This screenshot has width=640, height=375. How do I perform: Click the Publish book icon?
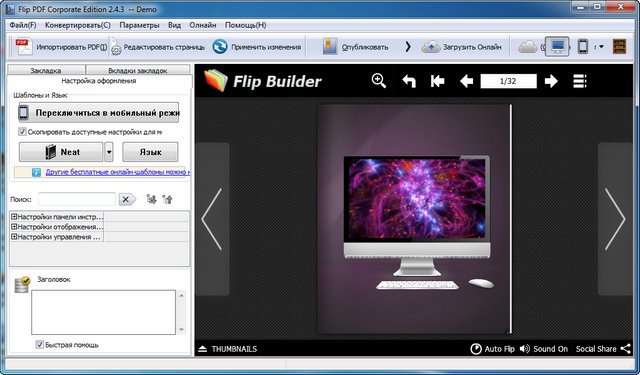(x=330, y=47)
